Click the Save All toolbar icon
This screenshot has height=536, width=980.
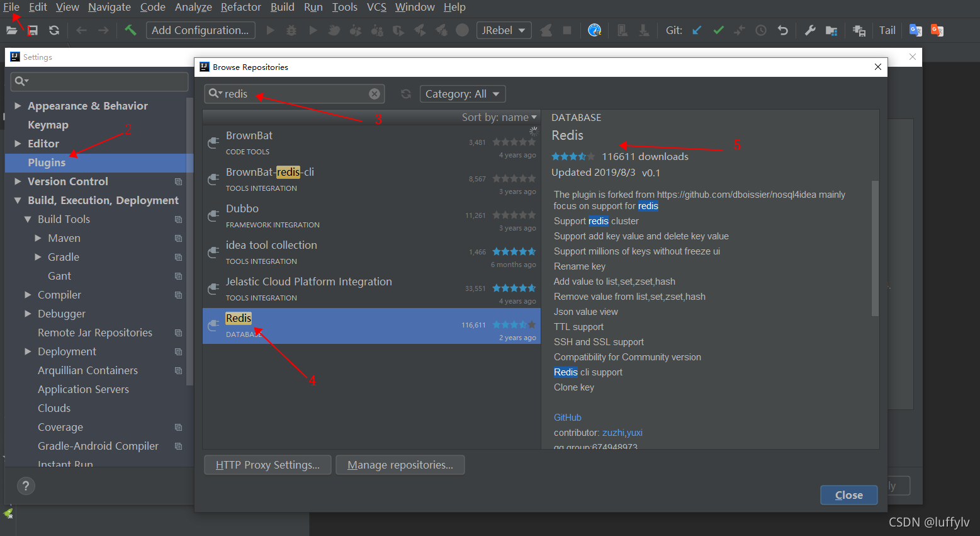tap(33, 30)
